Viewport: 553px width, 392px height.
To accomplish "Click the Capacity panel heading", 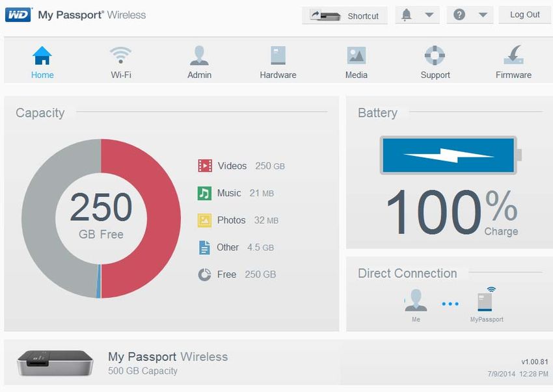I will pyautogui.click(x=40, y=113).
